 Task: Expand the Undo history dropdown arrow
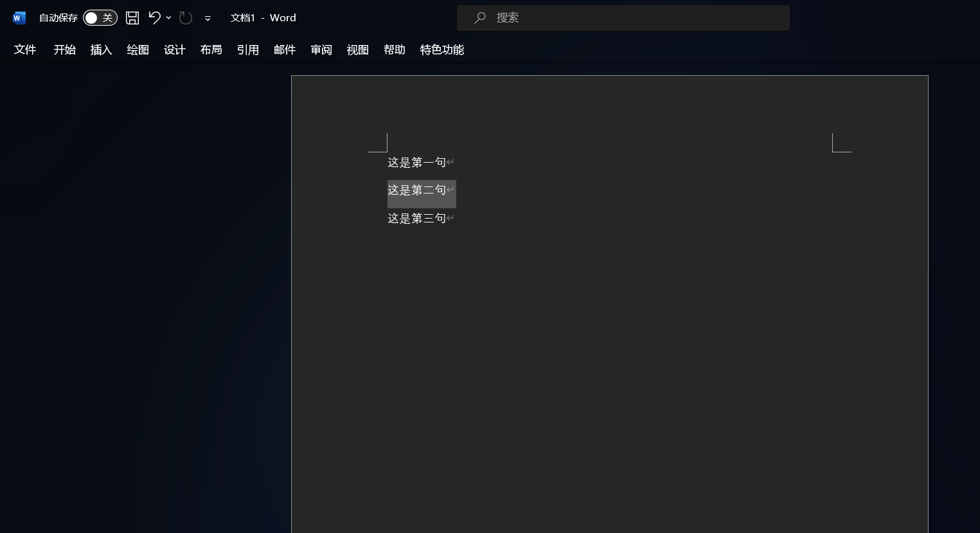169,18
